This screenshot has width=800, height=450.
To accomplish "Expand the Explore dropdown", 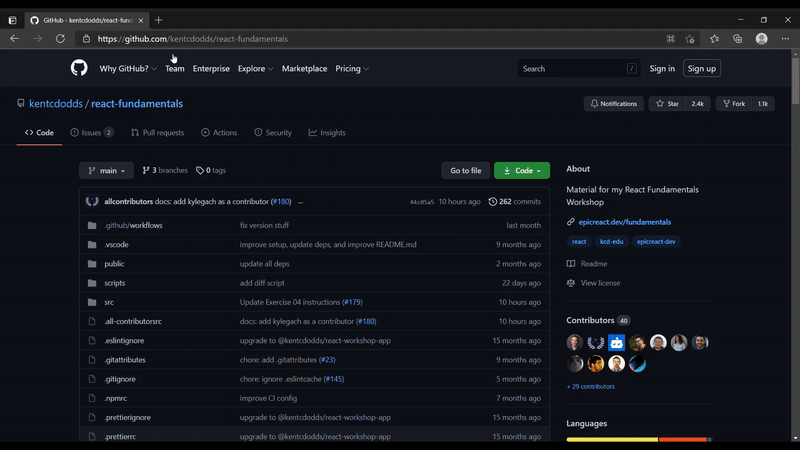I will click(256, 68).
